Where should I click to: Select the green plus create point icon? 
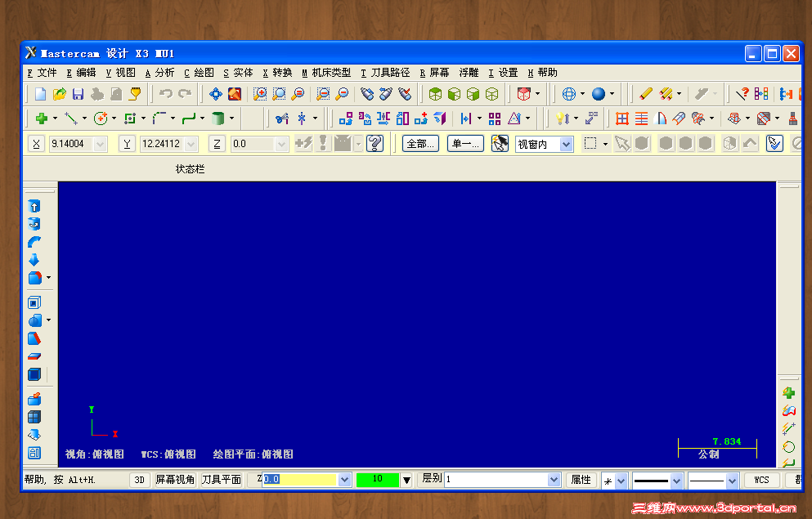(42, 119)
